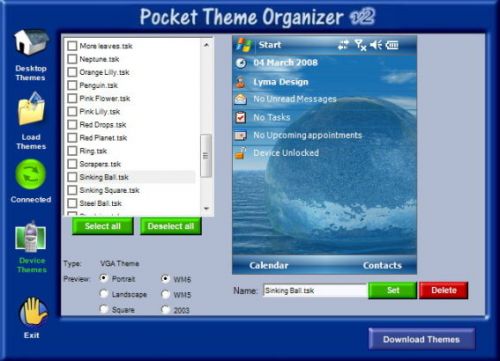Screen dimensions: 500x361
Task: Click the No Upcoming appointments line
Action: 308,135
